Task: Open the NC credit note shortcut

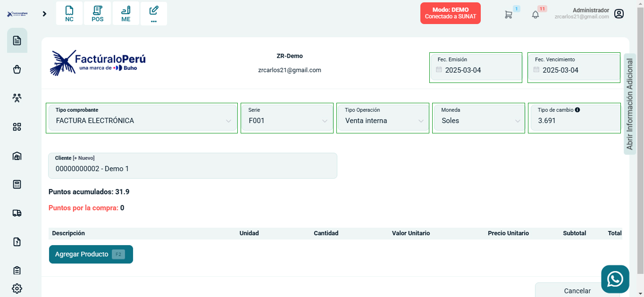Action: coord(69,13)
